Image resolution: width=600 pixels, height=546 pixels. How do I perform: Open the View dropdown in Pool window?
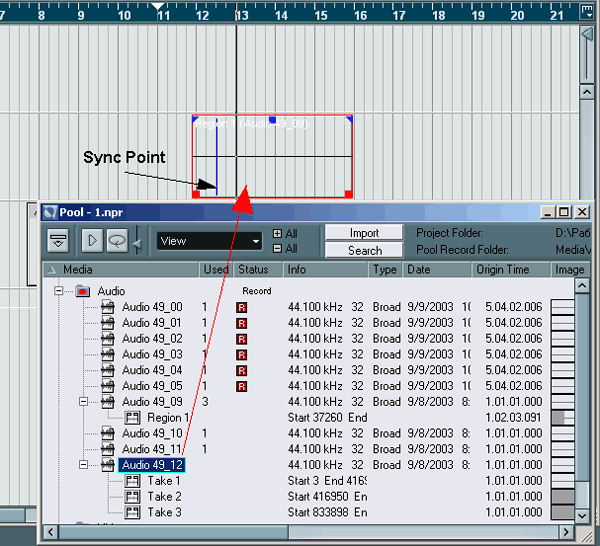(x=209, y=241)
